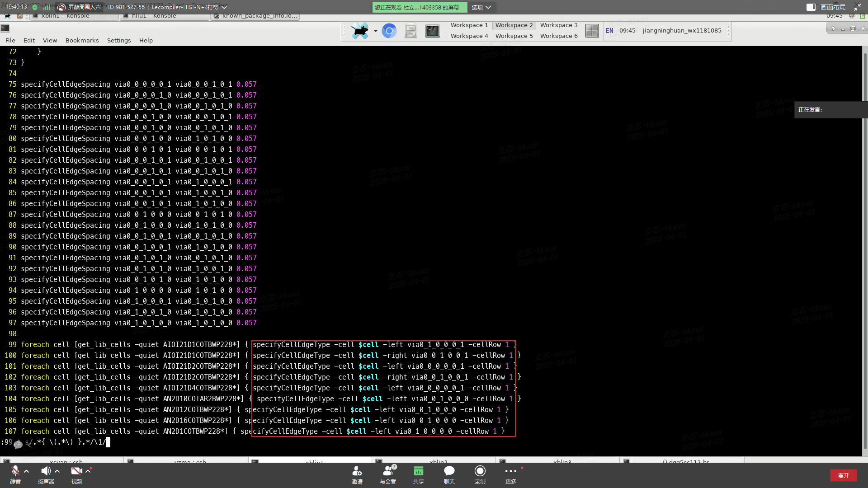Click the green share screen icon
The width and height of the screenshot is (868, 488).
tap(418, 471)
